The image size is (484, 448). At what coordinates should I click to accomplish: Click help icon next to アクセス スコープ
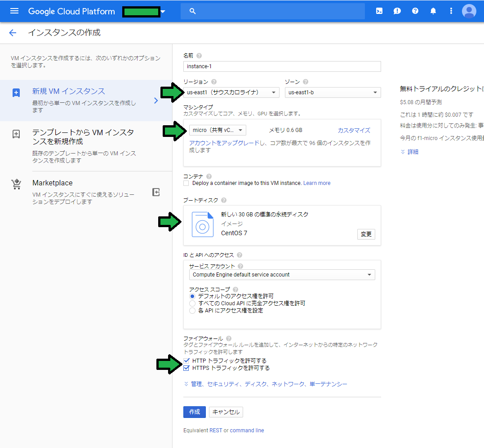coord(235,290)
